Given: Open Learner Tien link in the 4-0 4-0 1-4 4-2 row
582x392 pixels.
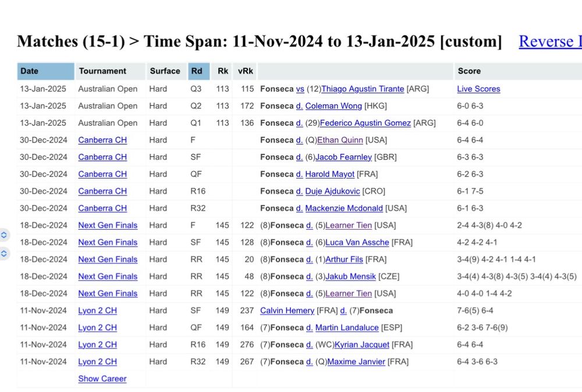Looking at the screenshot, I should pyautogui.click(x=349, y=294).
